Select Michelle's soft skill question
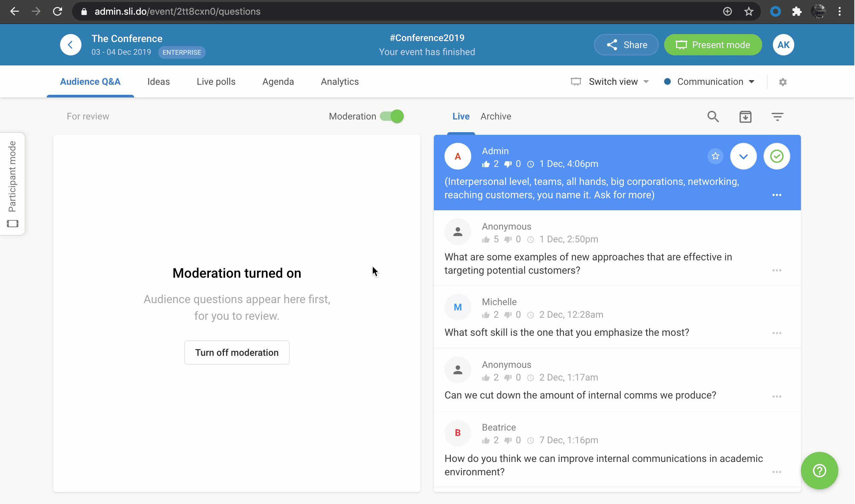 tap(617, 317)
